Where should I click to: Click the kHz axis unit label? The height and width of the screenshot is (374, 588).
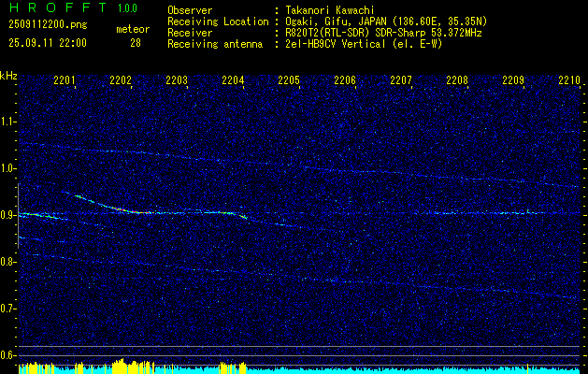coord(8,76)
